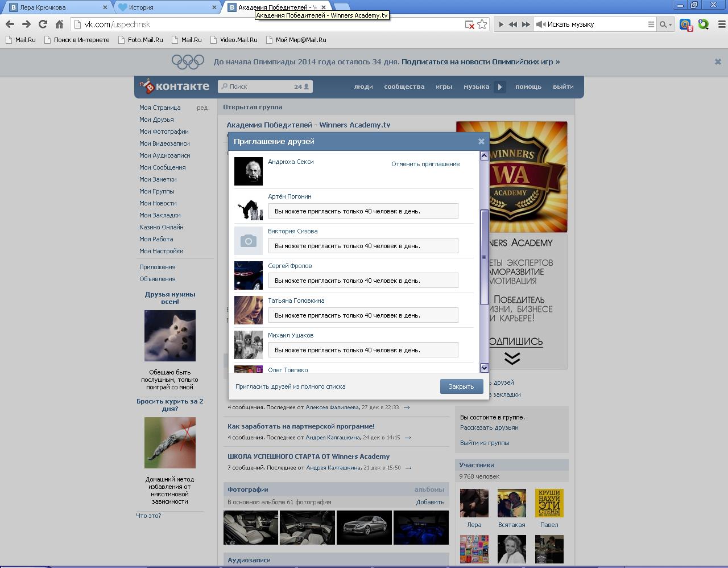Close the Лера Крючкова tab

point(105,7)
